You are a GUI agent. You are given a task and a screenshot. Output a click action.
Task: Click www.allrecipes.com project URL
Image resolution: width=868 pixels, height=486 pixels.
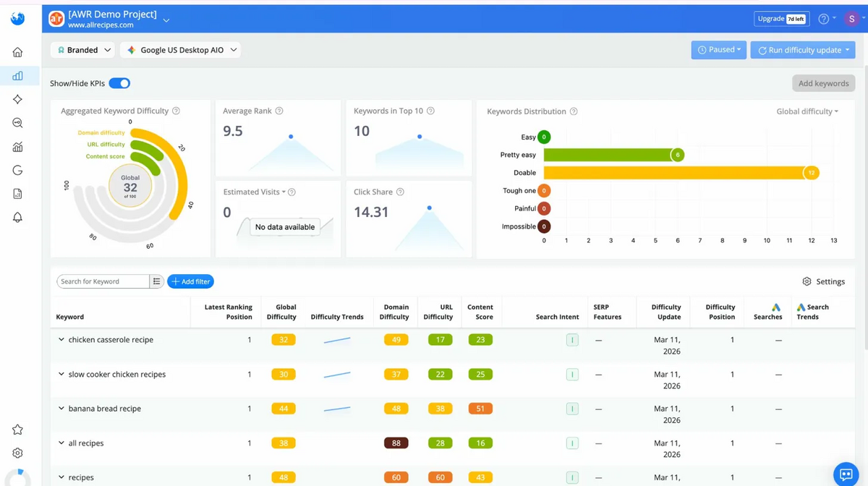[x=101, y=25]
